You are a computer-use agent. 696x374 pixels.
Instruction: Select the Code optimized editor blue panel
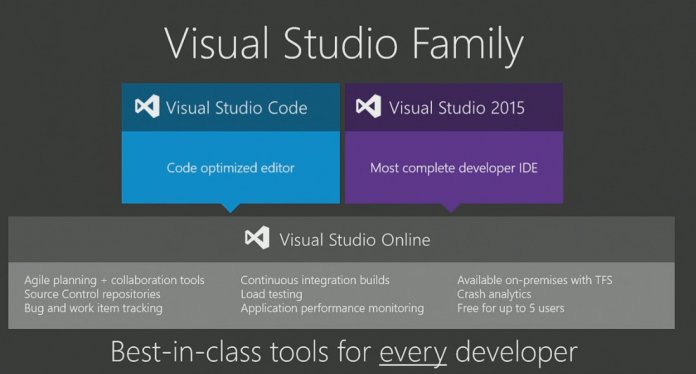click(x=231, y=167)
